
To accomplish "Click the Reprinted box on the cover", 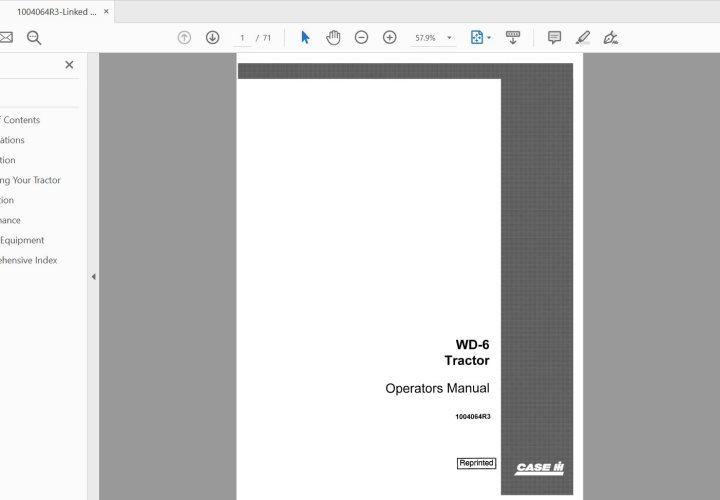I will pos(476,463).
